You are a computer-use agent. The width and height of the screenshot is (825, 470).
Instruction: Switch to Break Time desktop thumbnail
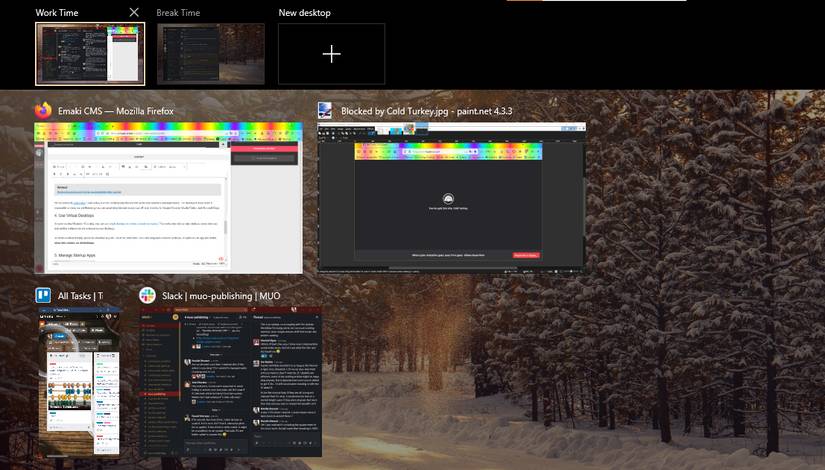pos(210,54)
